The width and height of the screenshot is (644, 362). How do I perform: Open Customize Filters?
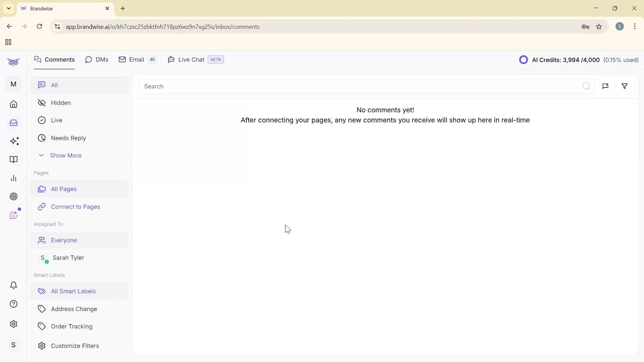74,346
